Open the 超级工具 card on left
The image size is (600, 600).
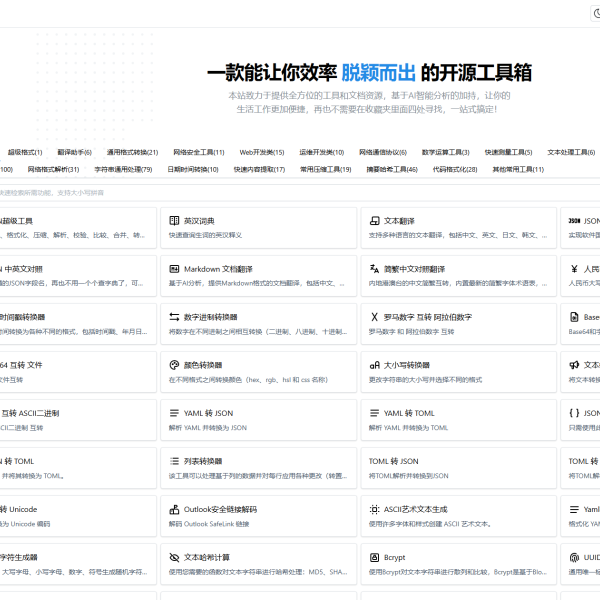[78, 228]
